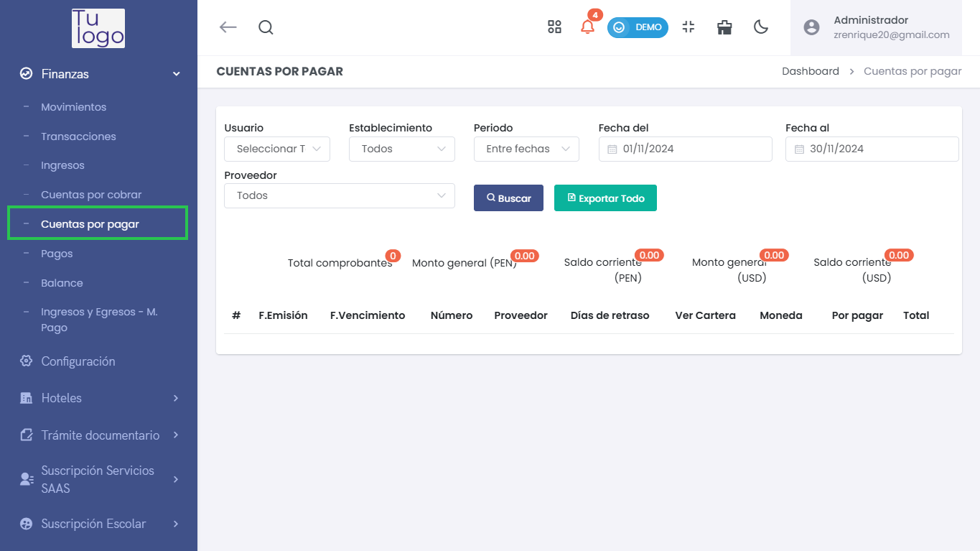Open the marketplace briefcase icon

(x=724, y=27)
